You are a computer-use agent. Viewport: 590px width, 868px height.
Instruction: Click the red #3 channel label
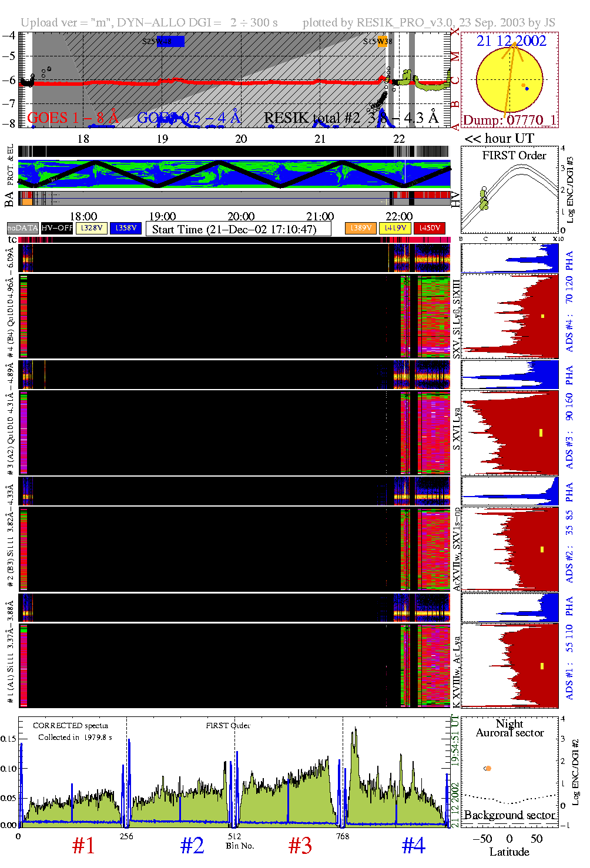(x=300, y=846)
